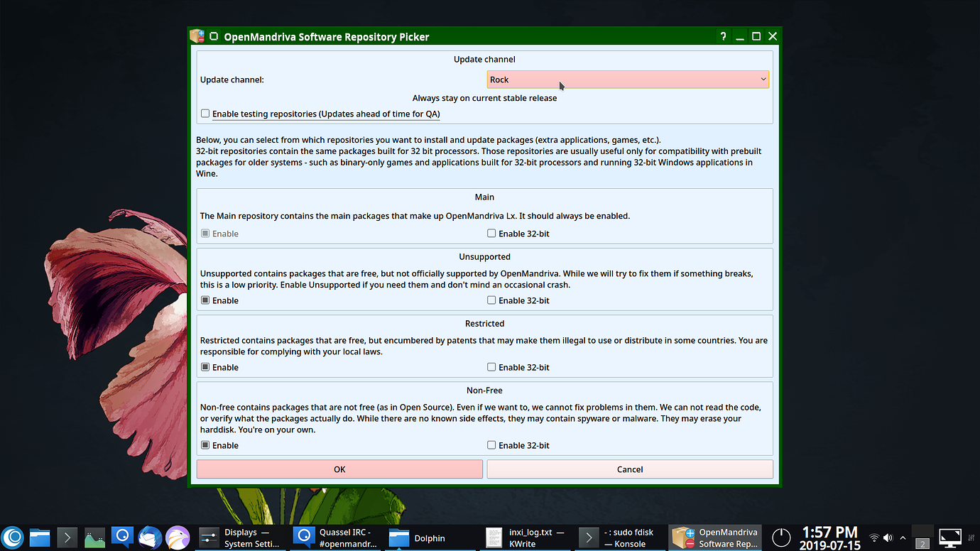Launch the Dolphin file manager pinned icon
Image resolution: width=980 pixels, height=551 pixels.
tap(40, 538)
